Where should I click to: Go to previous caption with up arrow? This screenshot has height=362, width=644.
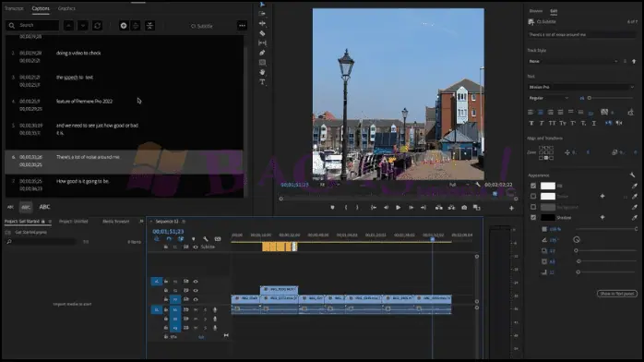pos(68,26)
